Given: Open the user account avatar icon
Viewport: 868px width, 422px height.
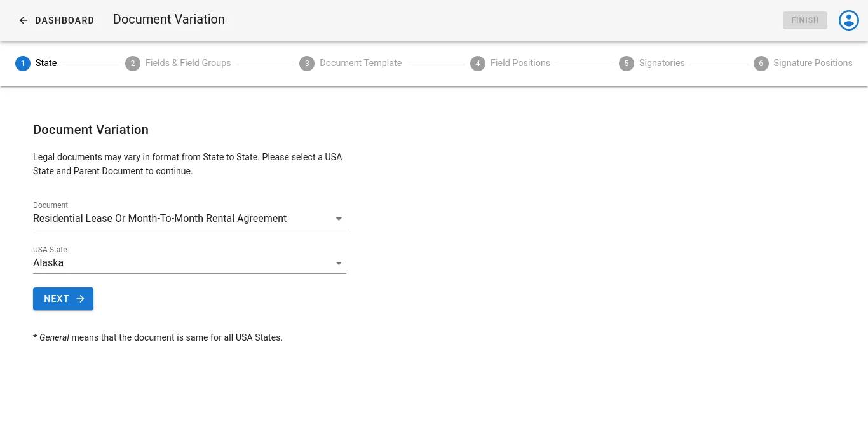Looking at the screenshot, I should (849, 20).
